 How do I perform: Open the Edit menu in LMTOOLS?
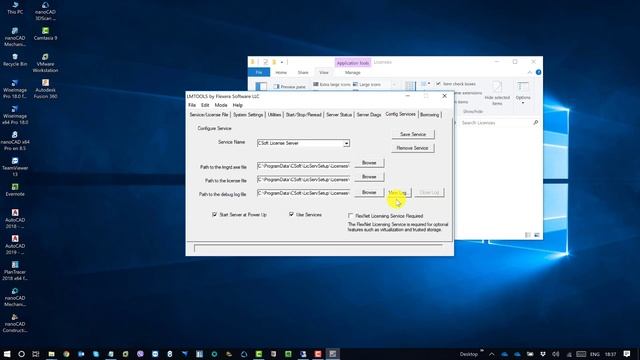(205, 105)
